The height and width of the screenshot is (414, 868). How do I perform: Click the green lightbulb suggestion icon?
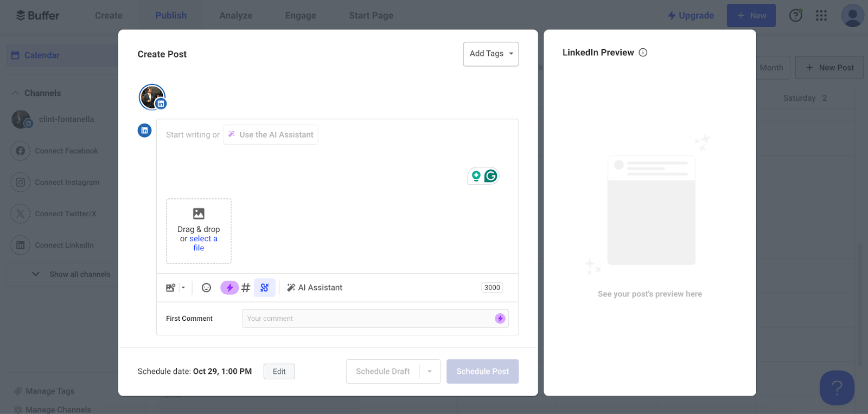coord(476,176)
